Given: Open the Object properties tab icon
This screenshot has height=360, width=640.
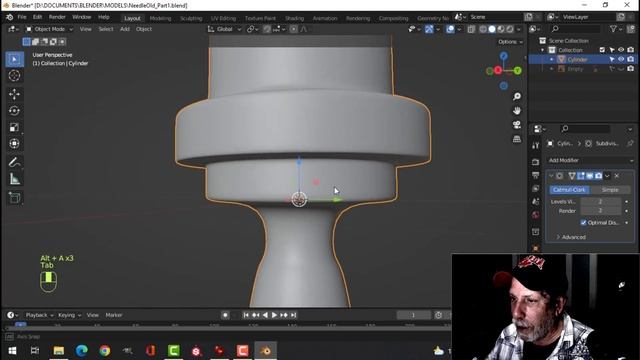Looking at the screenshot, I should pyautogui.click(x=536, y=248).
